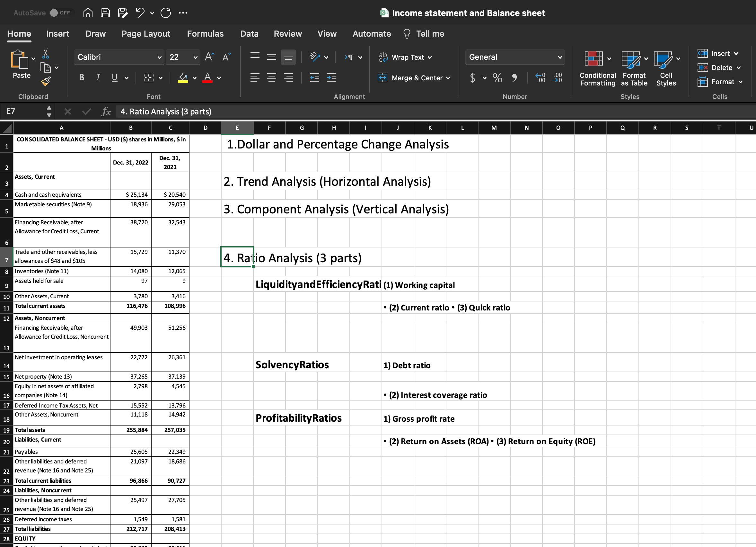
Task: Toggle Italic formatting on selection
Action: (97, 77)
